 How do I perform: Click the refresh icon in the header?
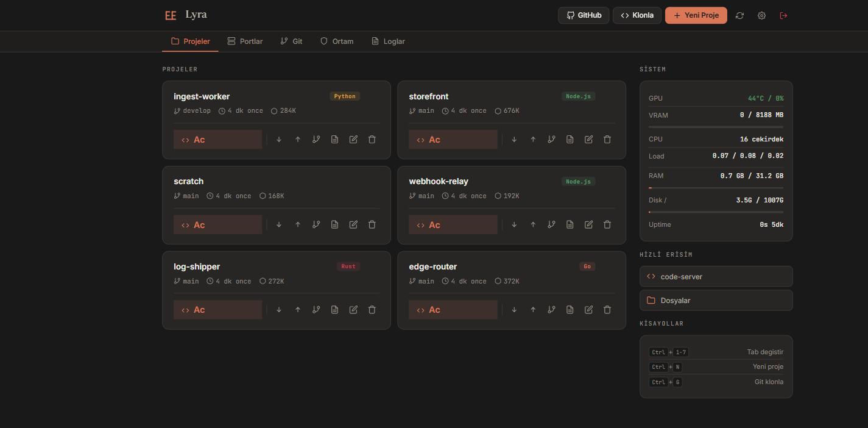point(739,15)
